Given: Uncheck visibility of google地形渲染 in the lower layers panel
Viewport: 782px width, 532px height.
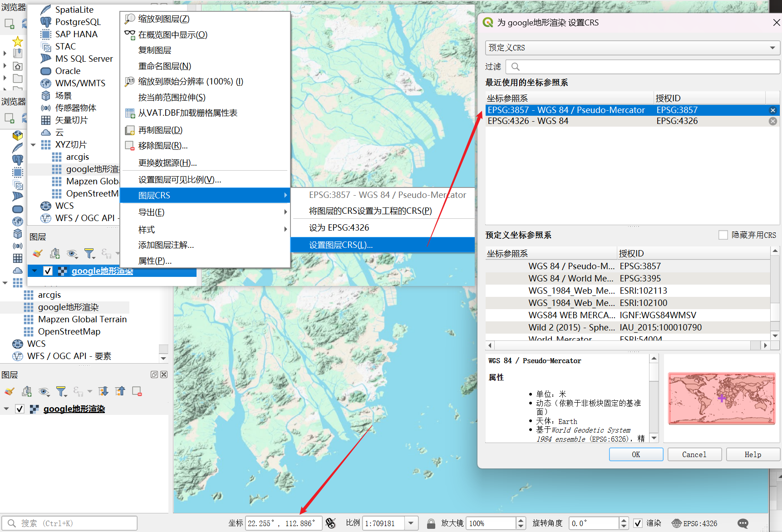Looking at the screenshot, I should 20,409.
